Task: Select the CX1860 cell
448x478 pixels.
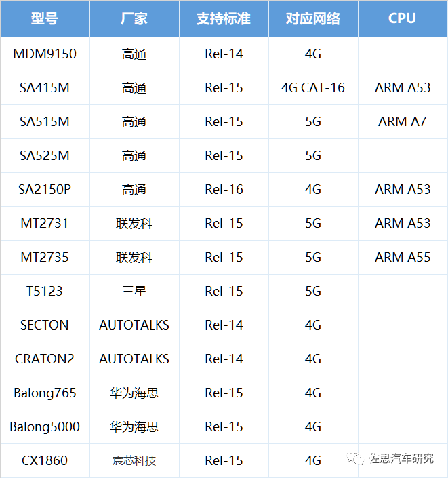Action: pyautogui.click(x=45, y=460)
